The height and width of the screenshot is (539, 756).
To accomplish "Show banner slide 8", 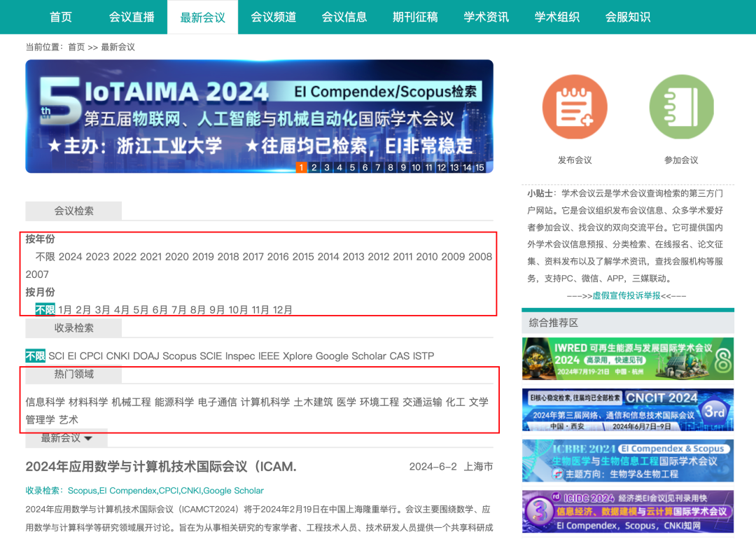I will (x=391, y=167).
